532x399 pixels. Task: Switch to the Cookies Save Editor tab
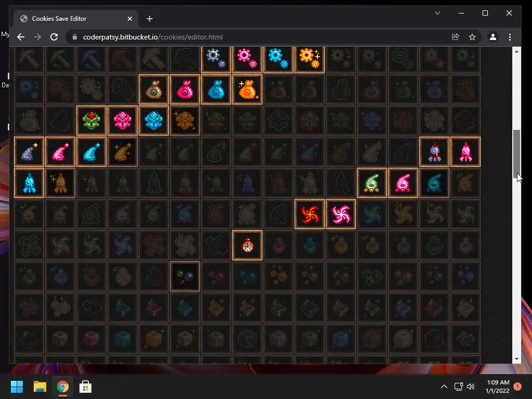(x=76, y=19)
